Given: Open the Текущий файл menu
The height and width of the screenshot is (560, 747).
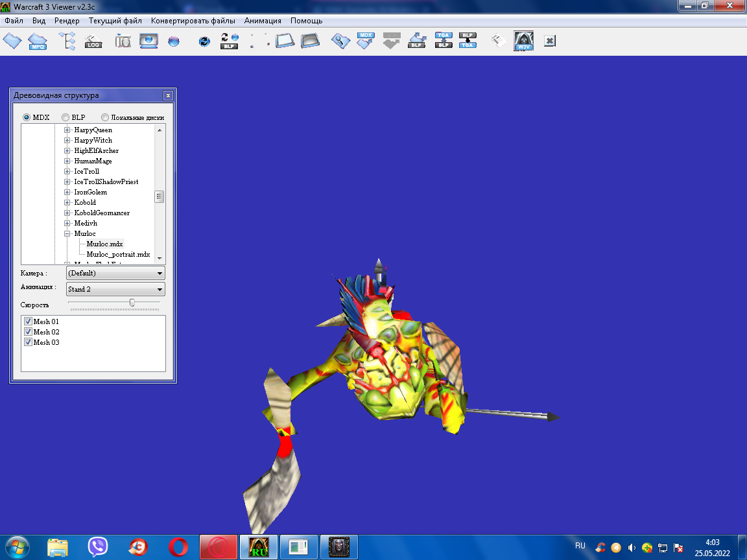Looking at the screenshot, I should pos(115,21).
